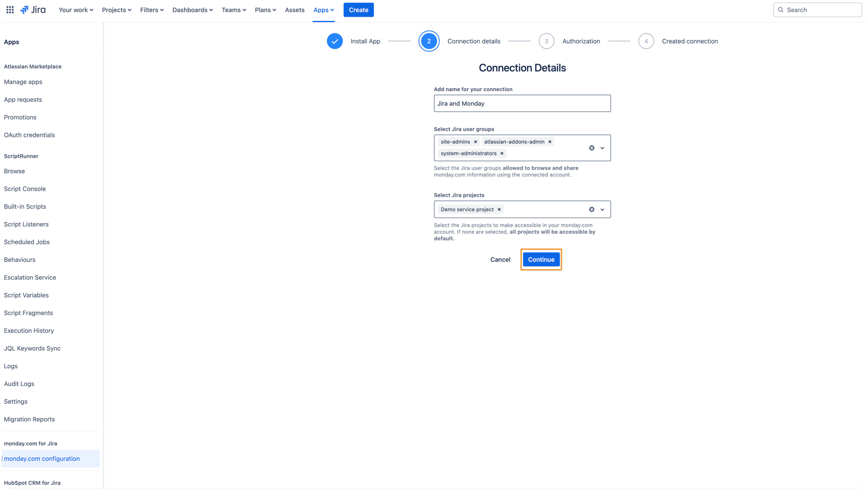Click the search magnifier icon

point(780,10)
